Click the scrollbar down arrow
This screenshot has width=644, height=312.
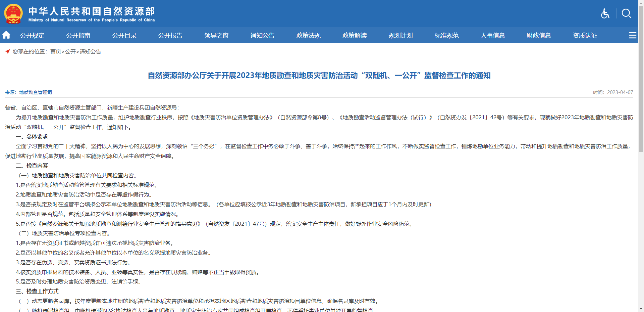(x=641, y=309)
